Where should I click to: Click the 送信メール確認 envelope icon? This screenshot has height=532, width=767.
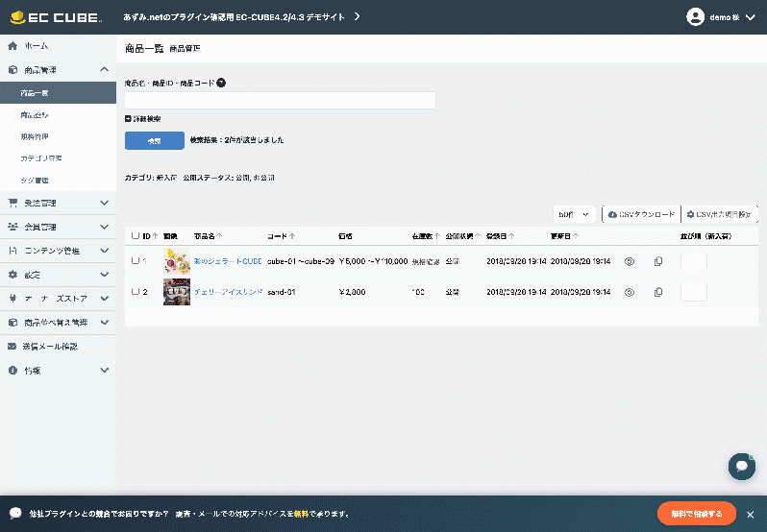[x=12, y=347]
